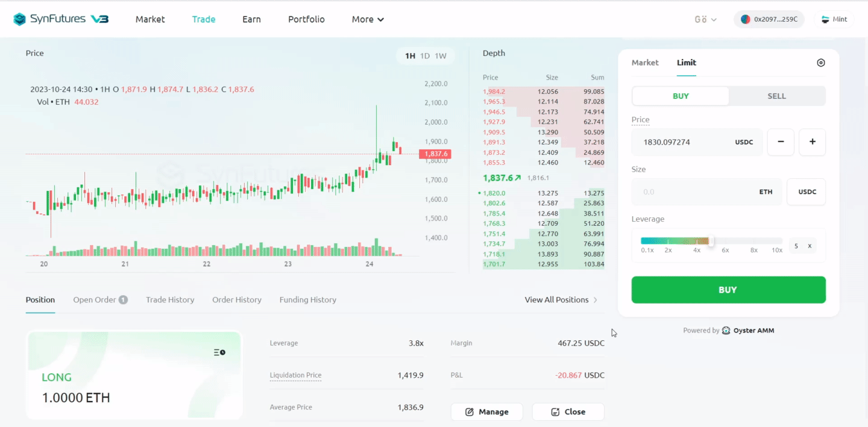Click the Manage position button
This screenshot has width=868, height=427.
(x=487, y=412)
